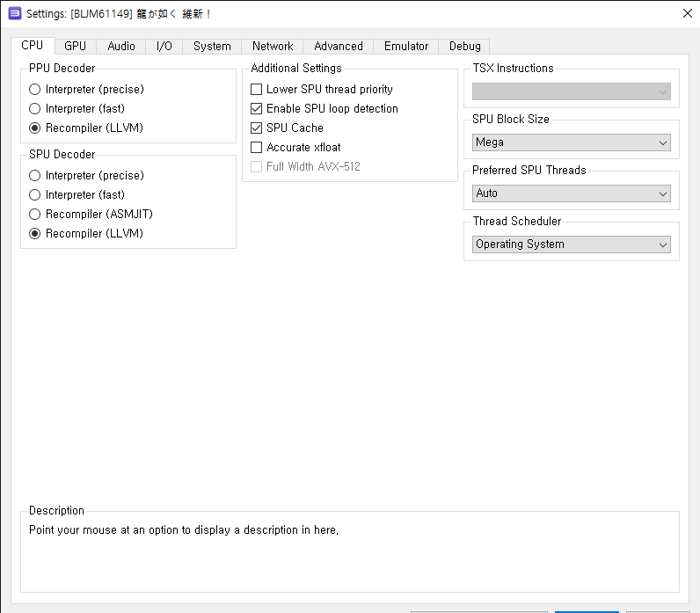Expand the SPU Block Size dropdown
The image size is (700, 613).
coord(572,142)
